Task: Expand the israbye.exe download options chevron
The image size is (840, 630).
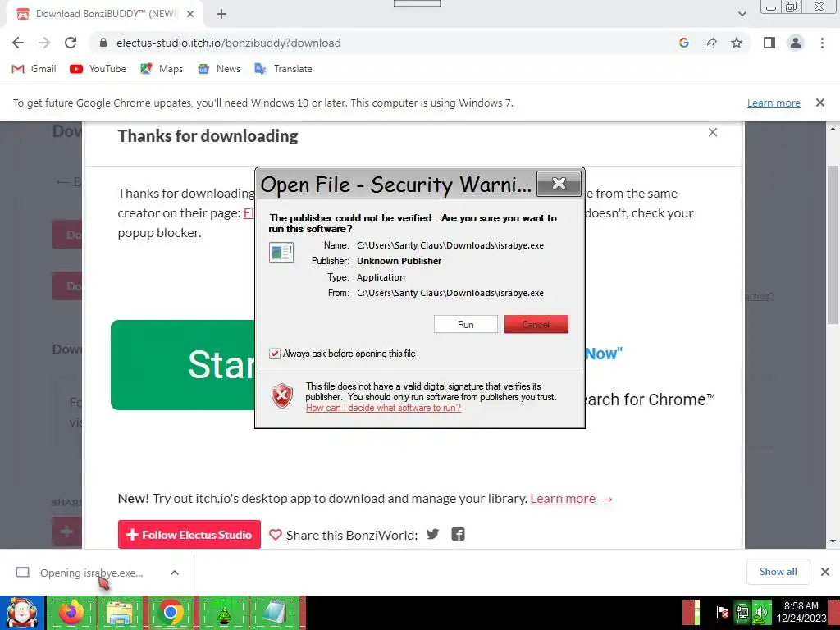Action: coord(175,573)
